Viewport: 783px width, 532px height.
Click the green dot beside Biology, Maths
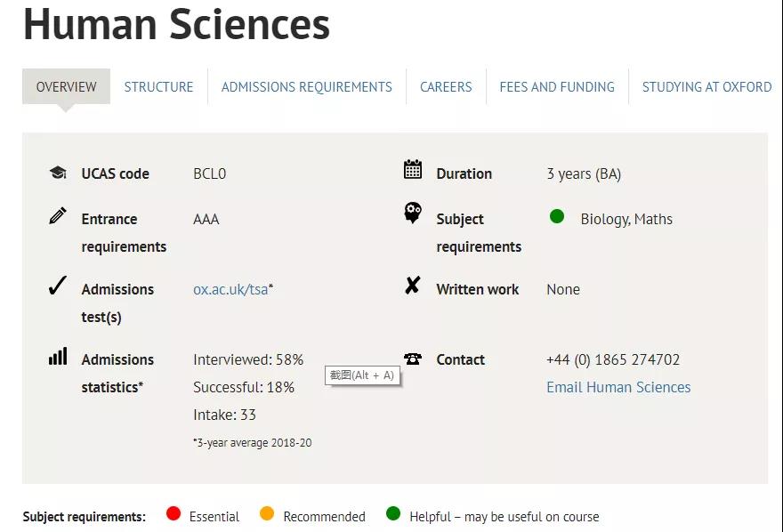[557, 216]
